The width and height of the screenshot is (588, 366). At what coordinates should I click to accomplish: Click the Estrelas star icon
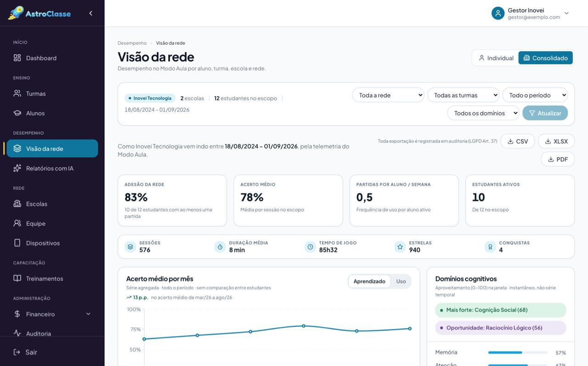(x=400, y=247)
